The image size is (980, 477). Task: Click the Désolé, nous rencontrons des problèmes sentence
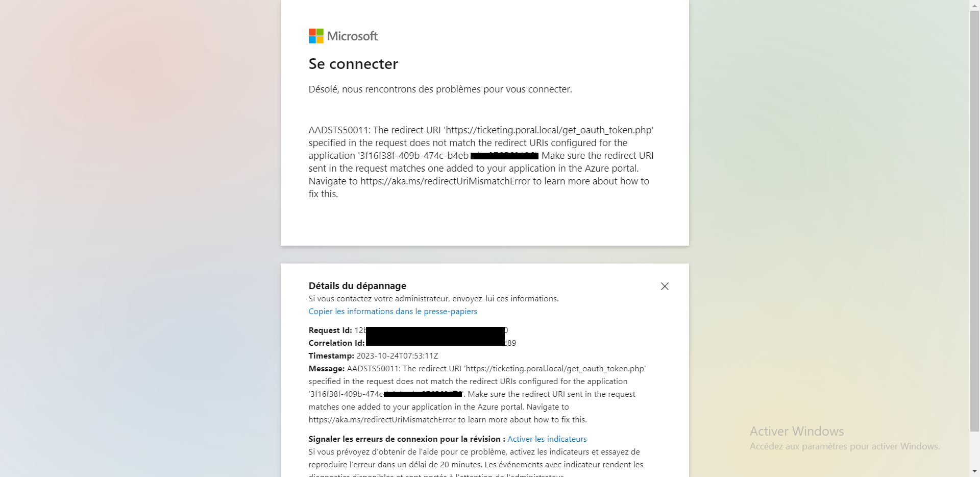(x=440, y=89)
